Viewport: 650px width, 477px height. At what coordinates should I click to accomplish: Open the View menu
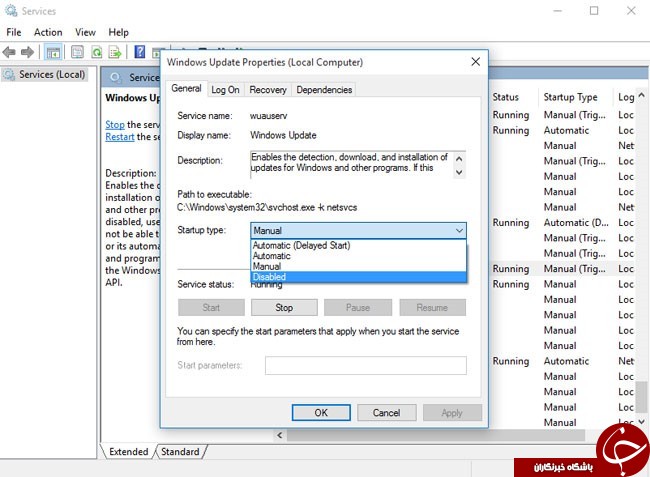click(x=85, y=32)
